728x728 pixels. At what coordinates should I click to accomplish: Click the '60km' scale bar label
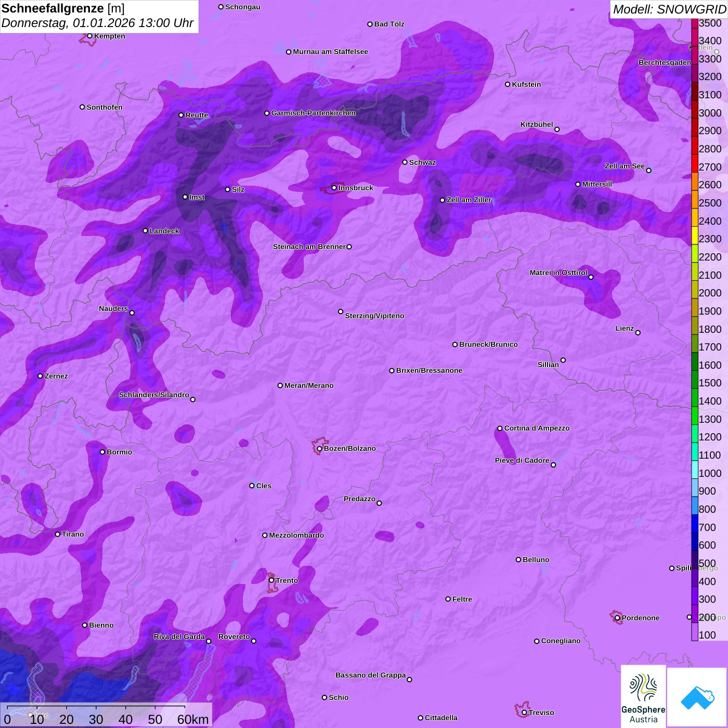(x=193, y=719)
